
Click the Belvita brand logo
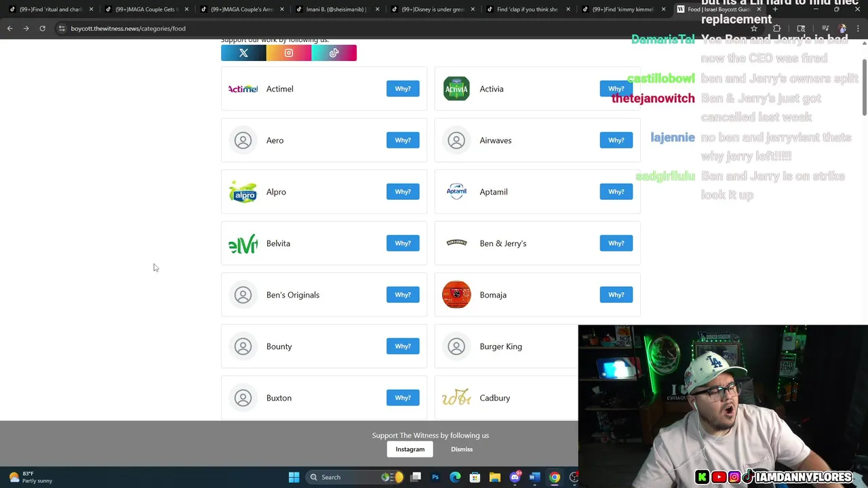pos(243,243)
